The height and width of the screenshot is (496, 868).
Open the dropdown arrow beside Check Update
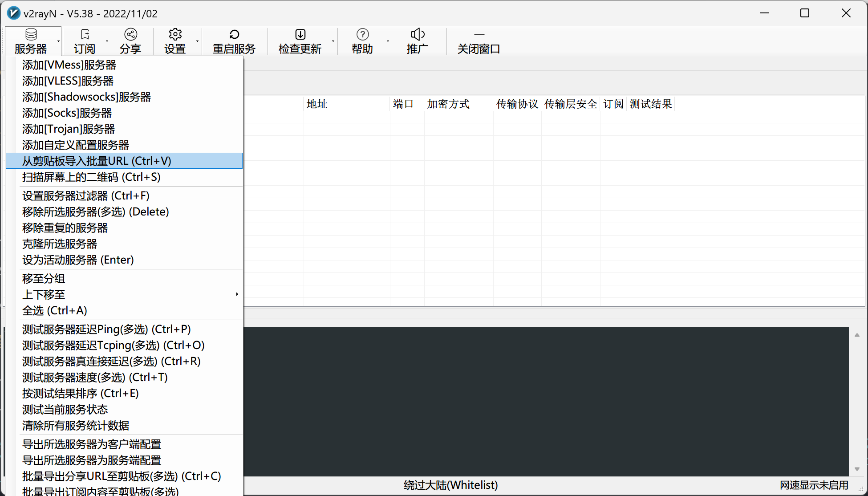pyautogui.click(x=333, y=41)
